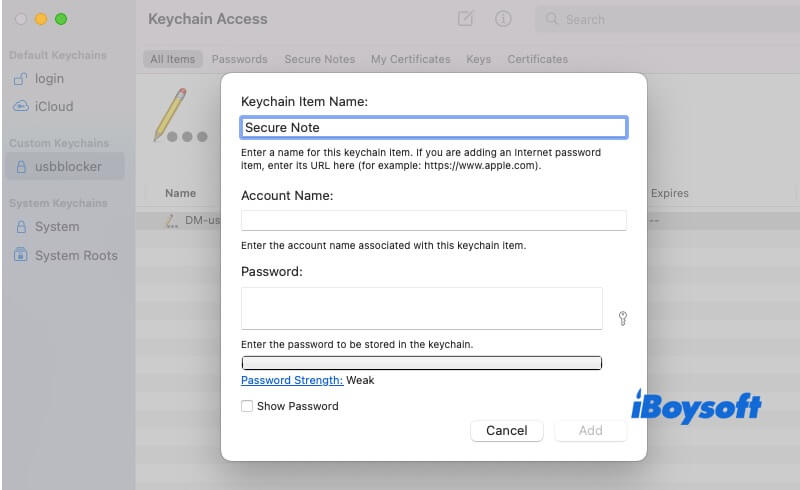The height and width of the screenshot is (490, 800).
Task: Click the Password Strength link
Action: (292, 380)
